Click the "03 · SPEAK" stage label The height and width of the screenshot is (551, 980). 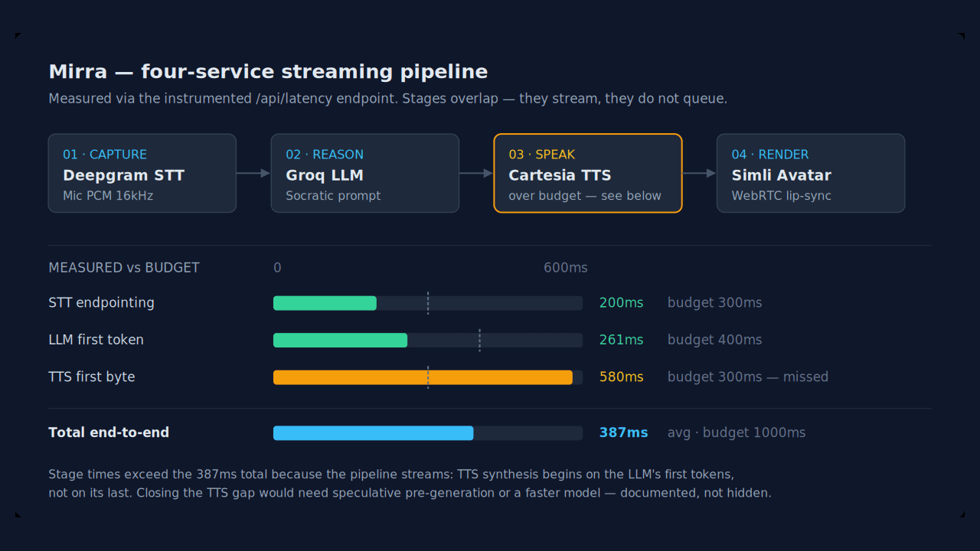pos(542,155)
